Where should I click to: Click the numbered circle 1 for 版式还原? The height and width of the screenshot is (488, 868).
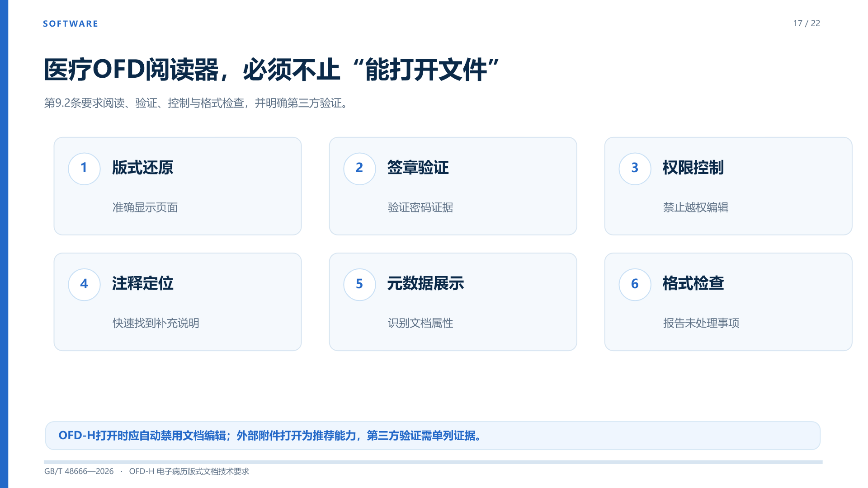tap(84, 169)
